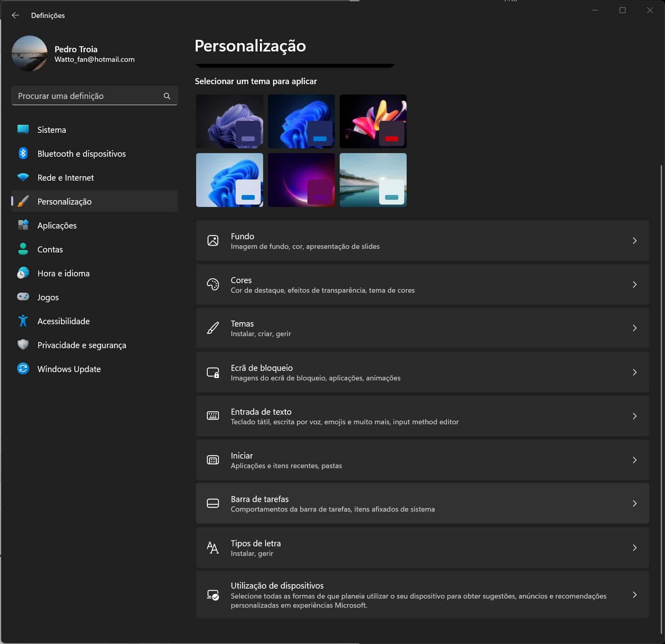Open the Aplicações settings section
Image resolution: width=665 pixels, height=644 pixels.
(x=95, y=225)
